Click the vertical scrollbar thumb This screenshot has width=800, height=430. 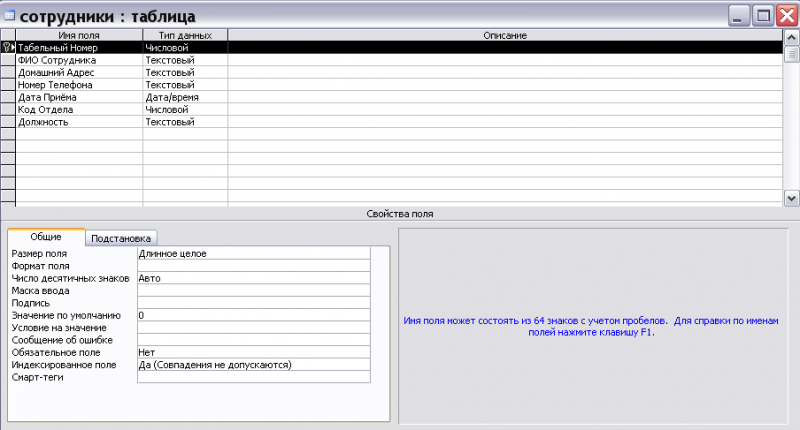791,54
